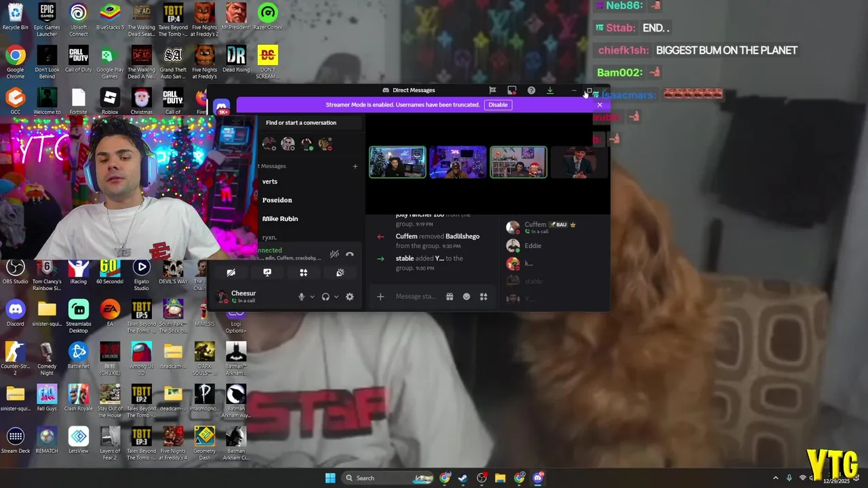Open the Discord gift icon
The image size is (868, 488).
[449, 297]
